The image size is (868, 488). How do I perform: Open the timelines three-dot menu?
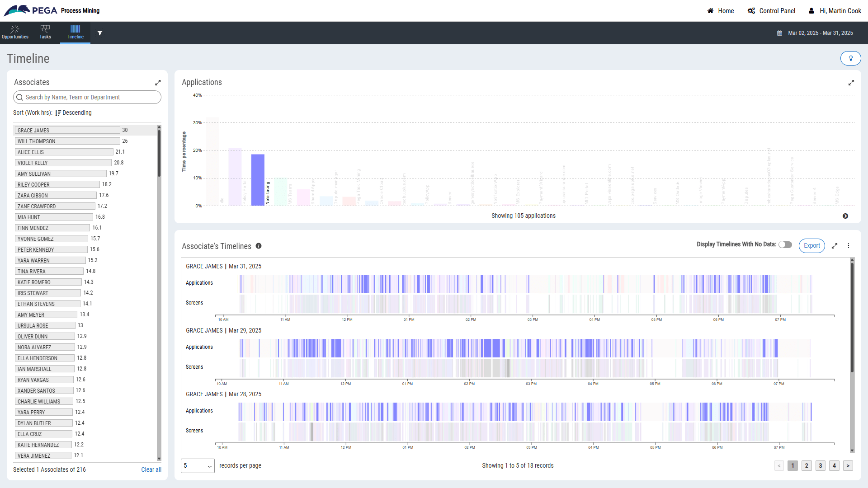point(849,246)
